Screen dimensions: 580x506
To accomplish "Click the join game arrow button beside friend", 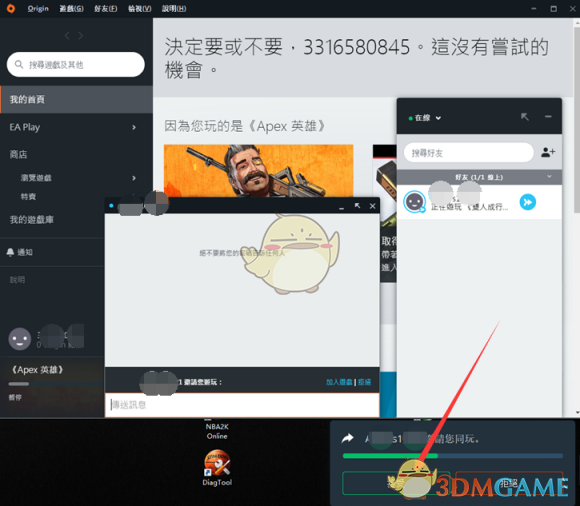I will tap(528, 202).
